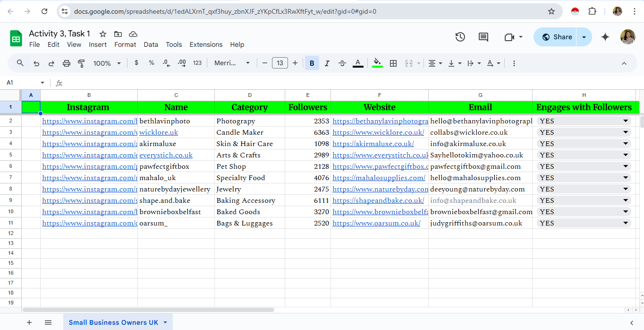644x330 pixels.
Task: Increase font size with plus
Action: [x=295, y=63]
